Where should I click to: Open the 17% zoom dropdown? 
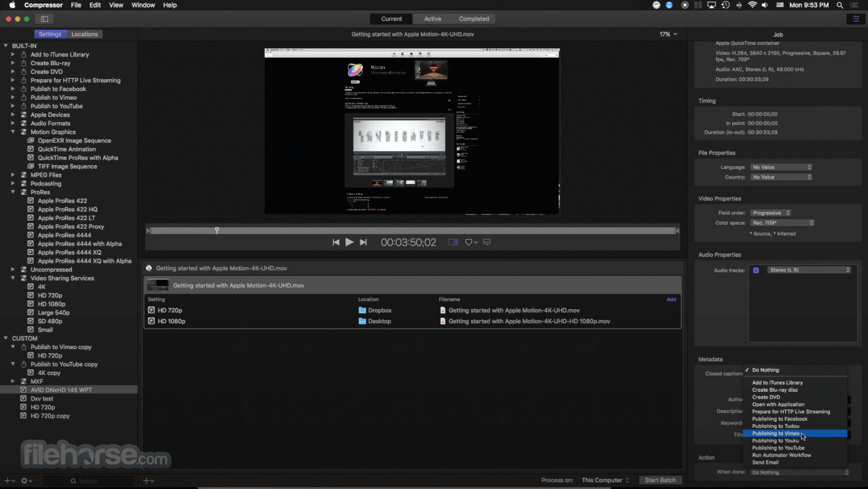coord(668,34)
